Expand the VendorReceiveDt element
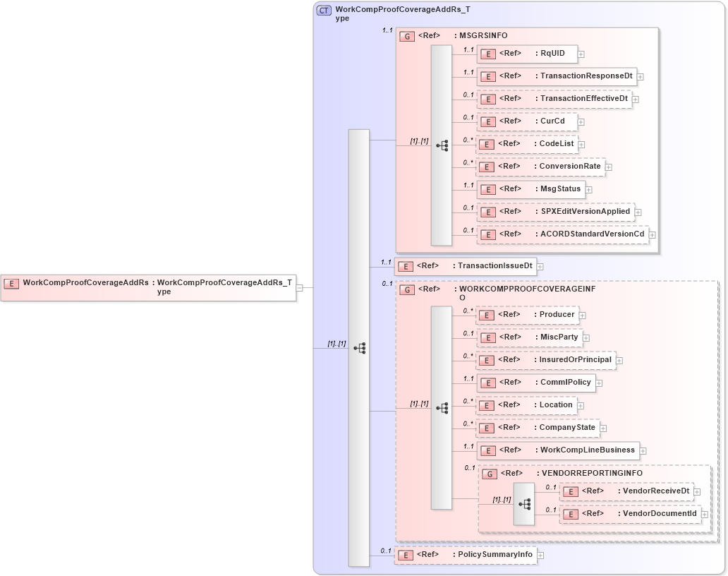 tap(696, 491)
